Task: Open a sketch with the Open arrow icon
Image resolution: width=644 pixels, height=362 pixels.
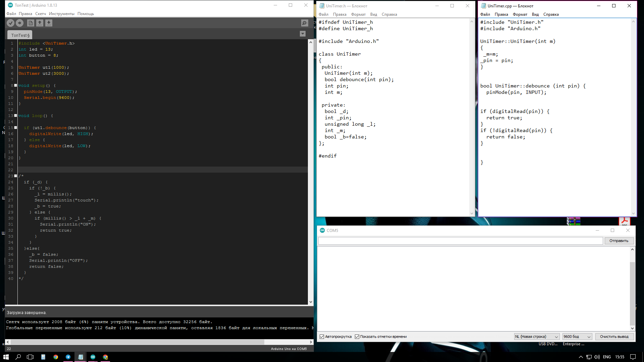Action: (40, 23)
